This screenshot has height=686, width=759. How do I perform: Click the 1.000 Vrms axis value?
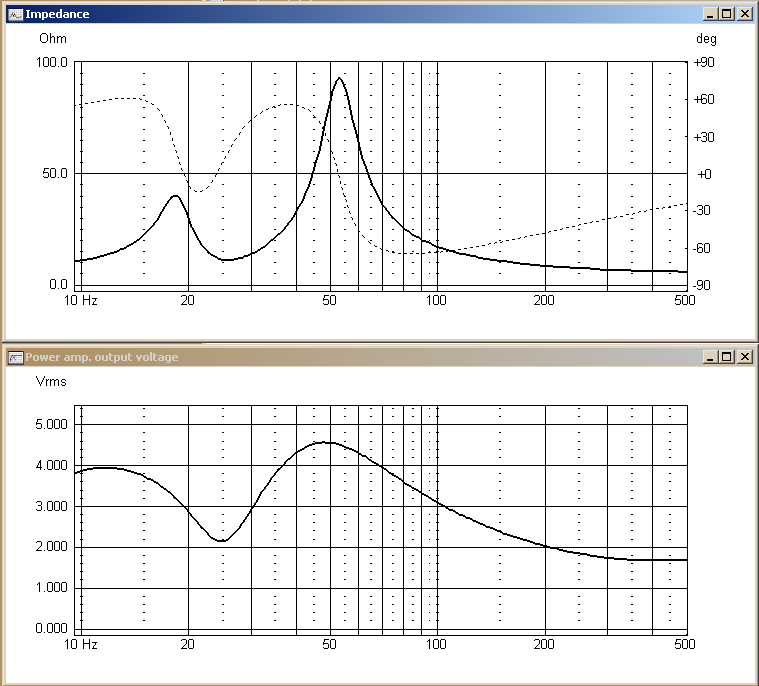coord(51,587)
